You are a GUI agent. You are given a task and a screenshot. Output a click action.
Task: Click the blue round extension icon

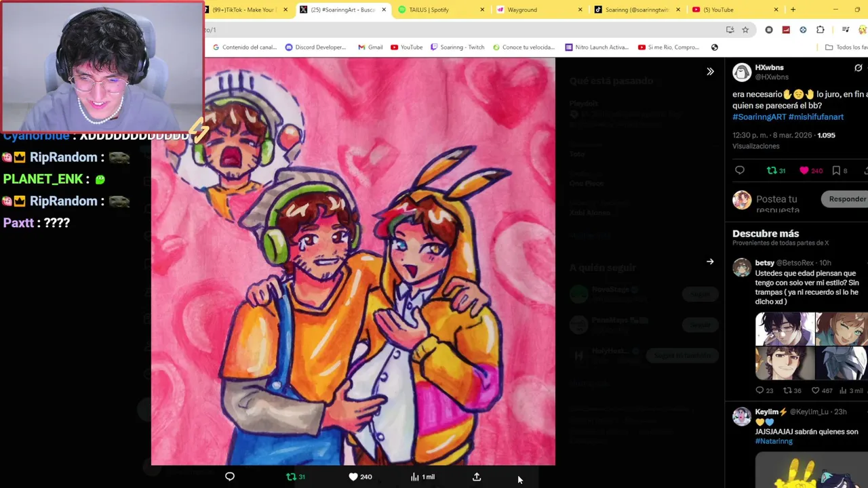pyautogui.click(x=803, y=30)
